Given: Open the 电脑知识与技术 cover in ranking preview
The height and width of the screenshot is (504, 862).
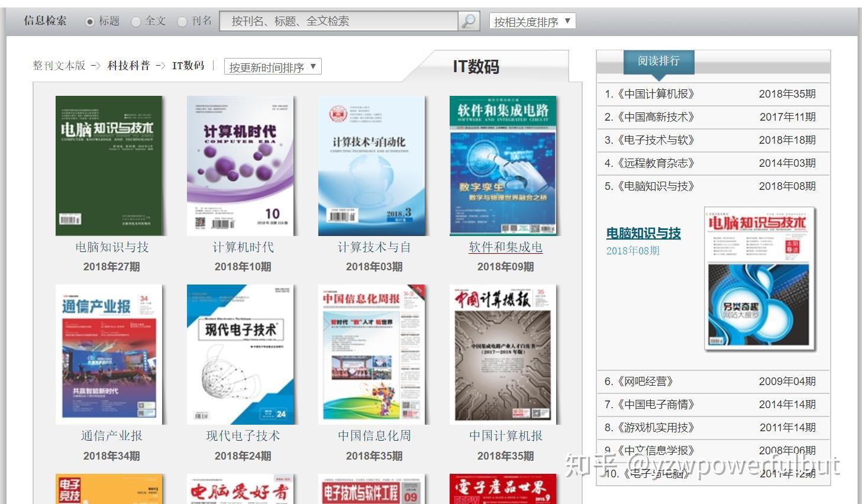Looking at the screenshot, I should pos(760,279).
